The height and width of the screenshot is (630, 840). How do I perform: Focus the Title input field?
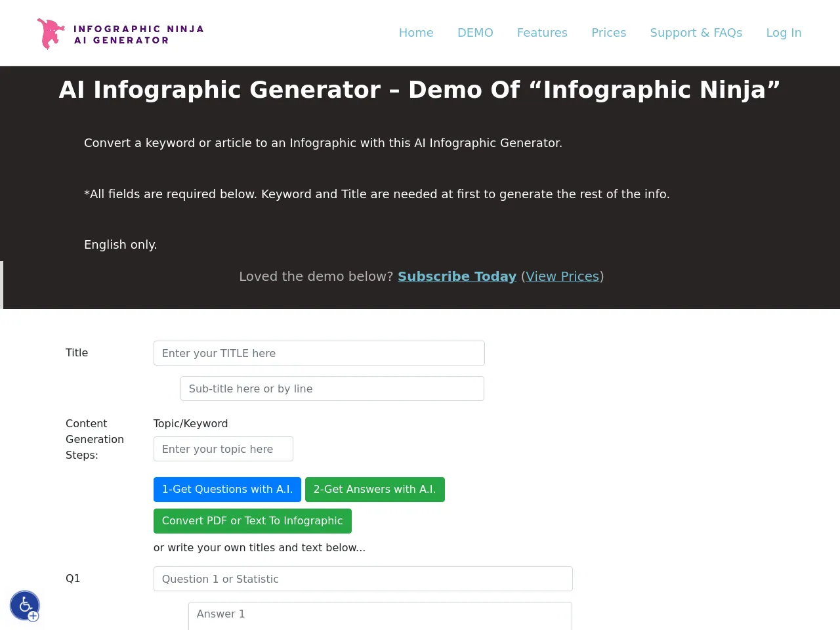point(319,353)
